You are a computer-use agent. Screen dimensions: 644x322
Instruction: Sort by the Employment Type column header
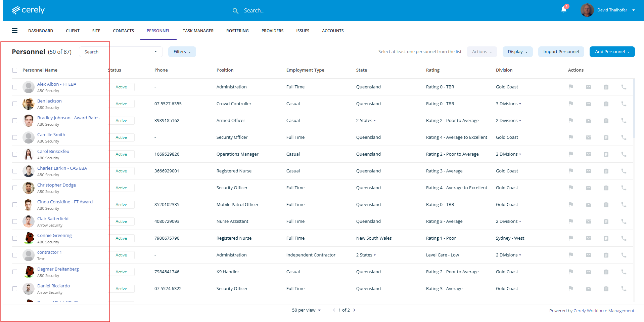coord(305,70)
